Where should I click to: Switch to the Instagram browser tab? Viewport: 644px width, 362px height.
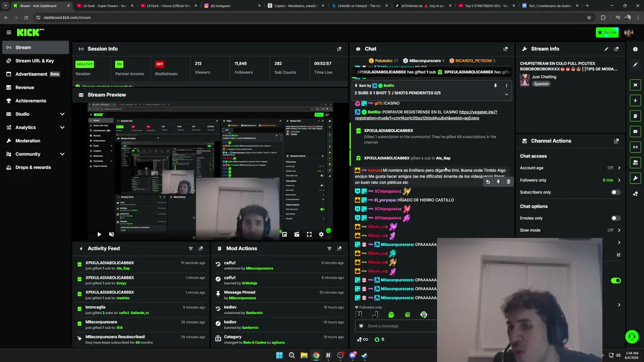click(x=232, y=6)
